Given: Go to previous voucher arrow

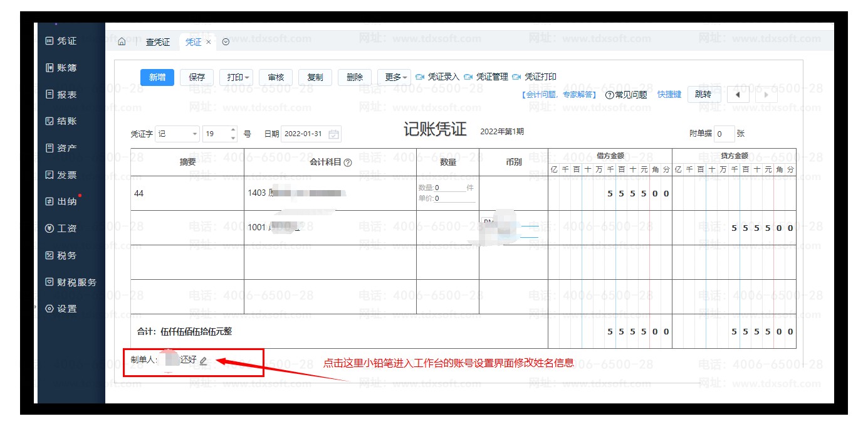Looking at the screenshot, I should point(738,95).
